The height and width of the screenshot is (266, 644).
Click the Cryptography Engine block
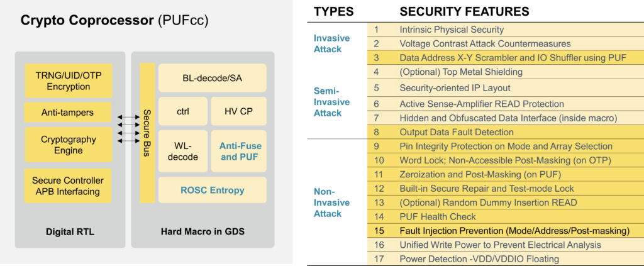point(68,145)
